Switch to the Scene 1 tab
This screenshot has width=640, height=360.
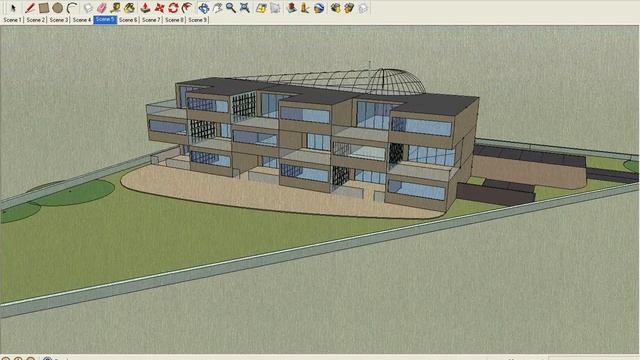(12, 20)
